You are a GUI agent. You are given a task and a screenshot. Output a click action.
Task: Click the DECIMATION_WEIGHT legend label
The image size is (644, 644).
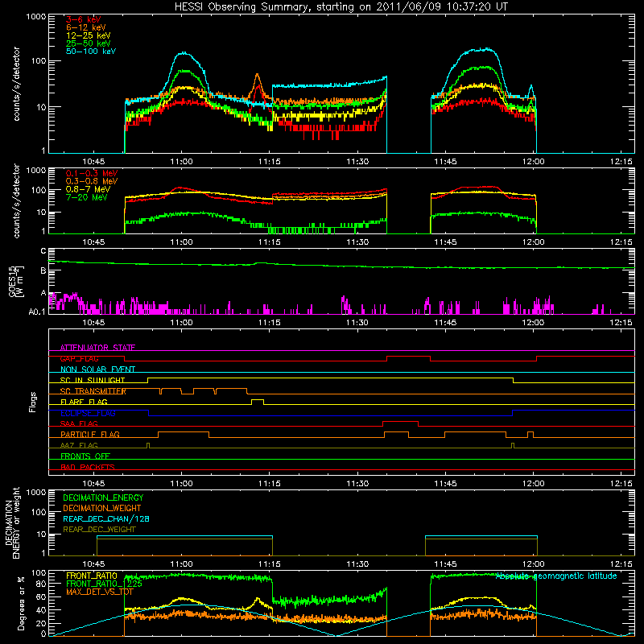[x=102, y=508]
